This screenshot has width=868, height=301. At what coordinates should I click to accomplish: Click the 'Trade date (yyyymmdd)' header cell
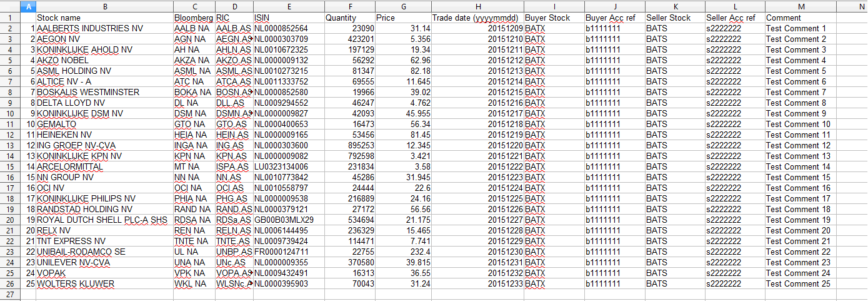pos(477,18)
